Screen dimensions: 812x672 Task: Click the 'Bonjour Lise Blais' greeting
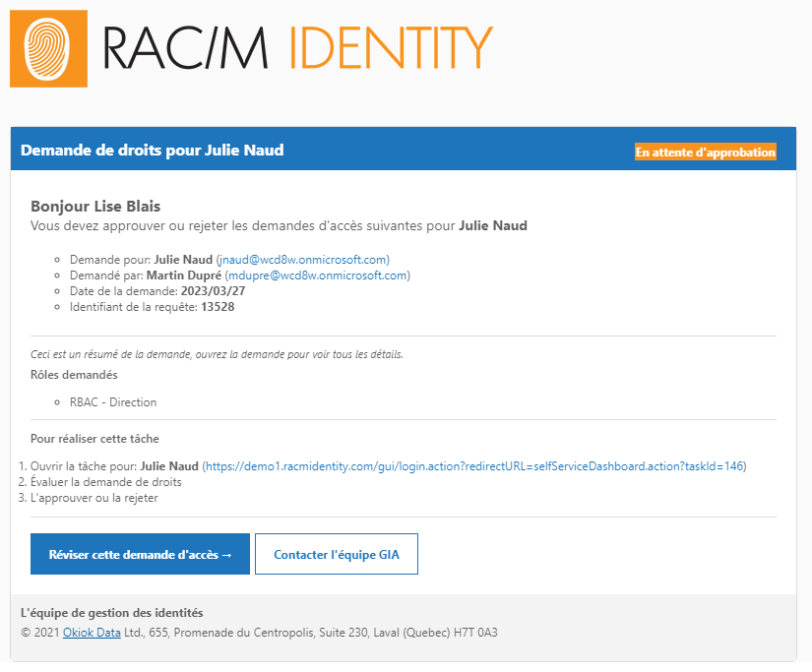pyautogui.click(x=95, y=206)
